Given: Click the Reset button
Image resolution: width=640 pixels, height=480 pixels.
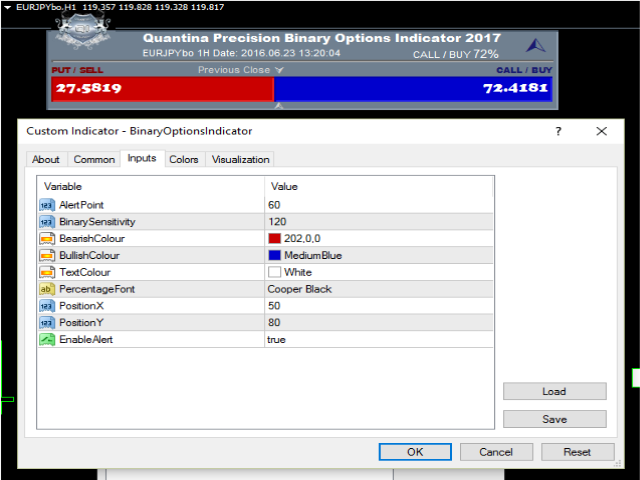Looking at the screenshot, I should (x=577, y=452).
